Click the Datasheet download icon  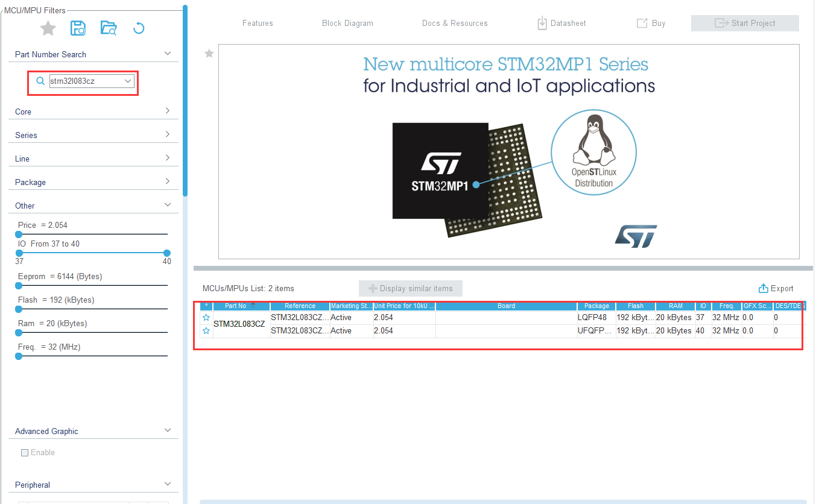542,23
